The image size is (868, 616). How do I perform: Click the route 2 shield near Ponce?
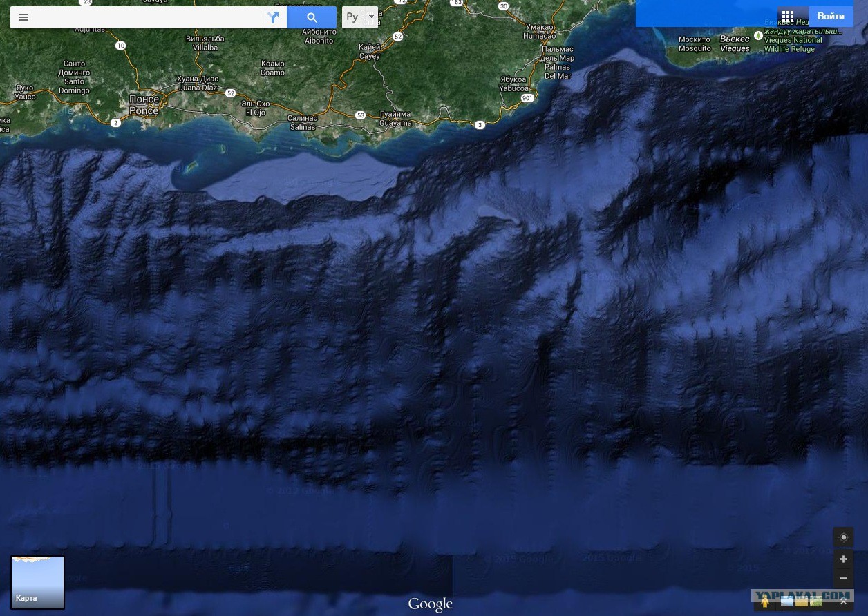(115, 123)
